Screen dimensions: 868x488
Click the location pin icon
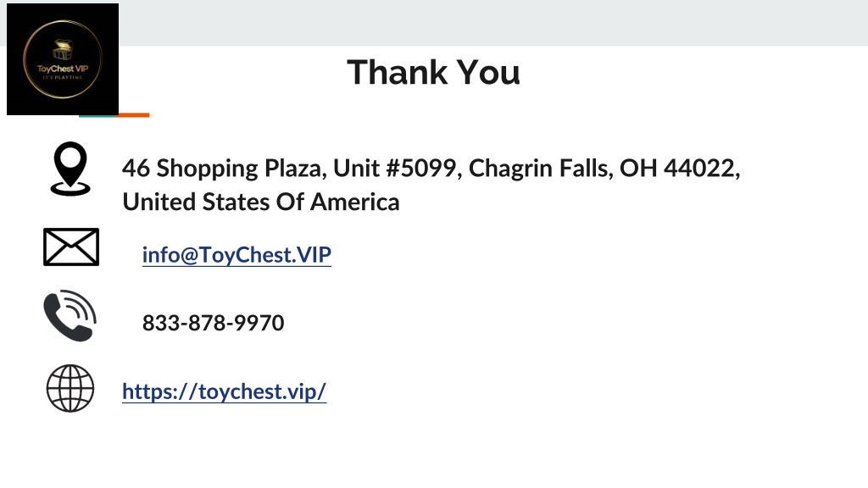(x=70, y=169)
